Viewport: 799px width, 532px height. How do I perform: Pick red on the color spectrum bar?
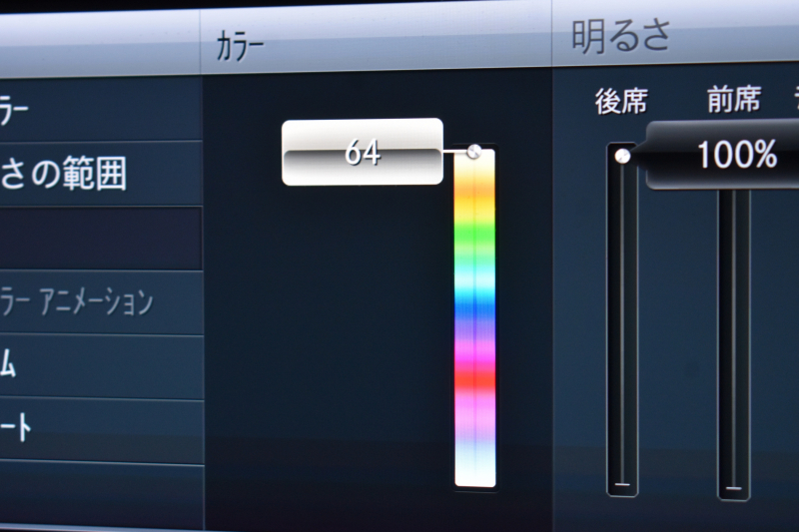pos(474,379)
